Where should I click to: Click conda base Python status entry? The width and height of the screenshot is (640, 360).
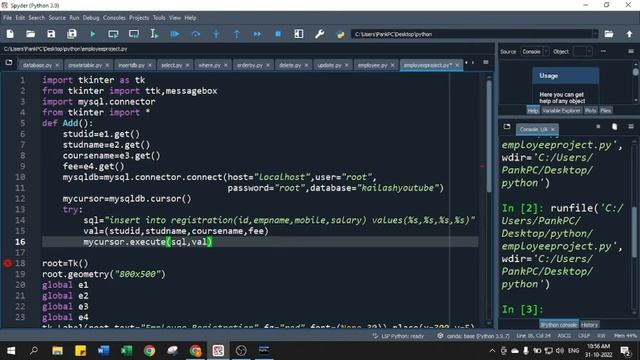pyautogui.click(x=473, y=336)
